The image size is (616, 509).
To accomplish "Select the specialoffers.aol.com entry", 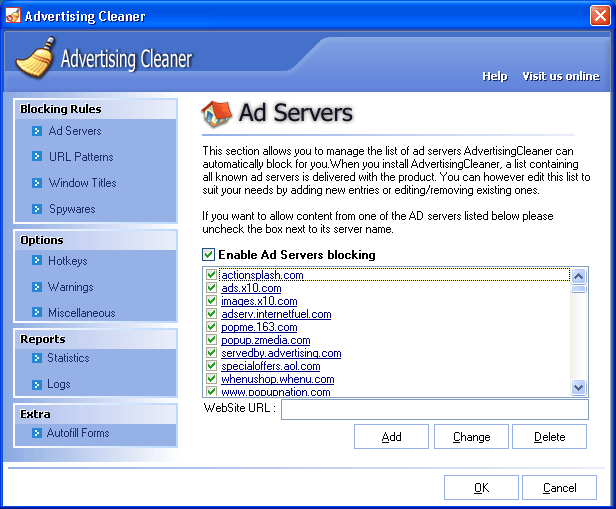I will click(x=271, y=366).
